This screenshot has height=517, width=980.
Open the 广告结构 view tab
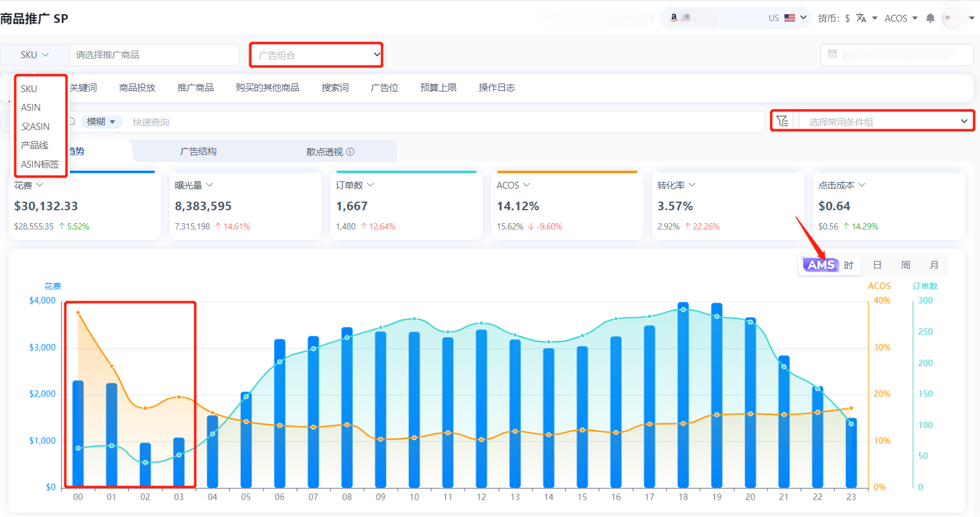pyautogui.click(x=199, y=152)
